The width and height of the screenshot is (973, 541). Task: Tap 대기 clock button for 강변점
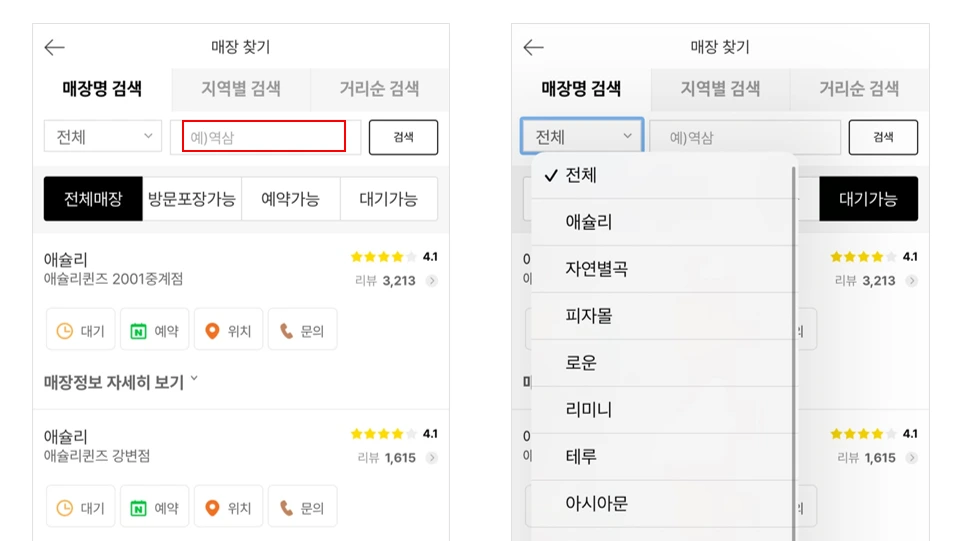coord(81,508)
